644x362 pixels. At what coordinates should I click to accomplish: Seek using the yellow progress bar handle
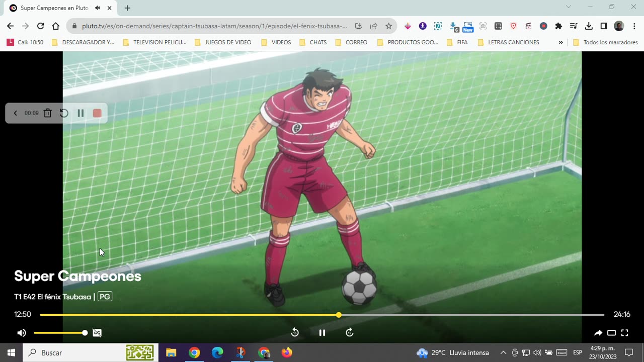339,315
